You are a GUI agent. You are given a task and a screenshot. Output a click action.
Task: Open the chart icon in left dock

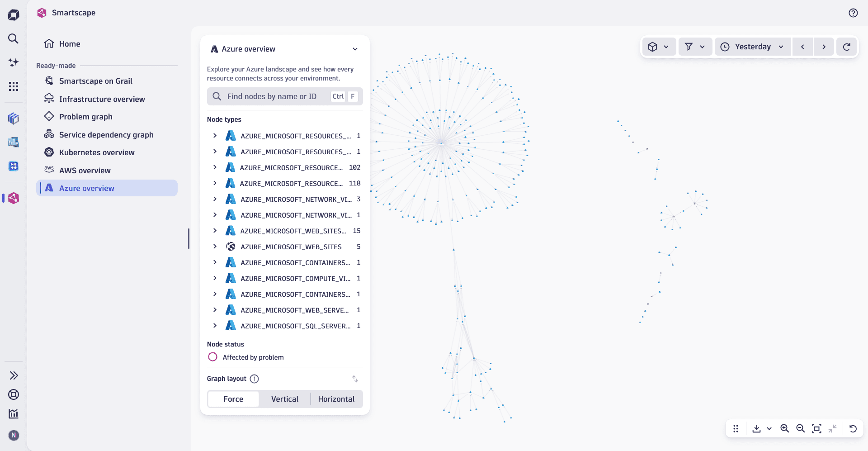click(x=14, y=413)
